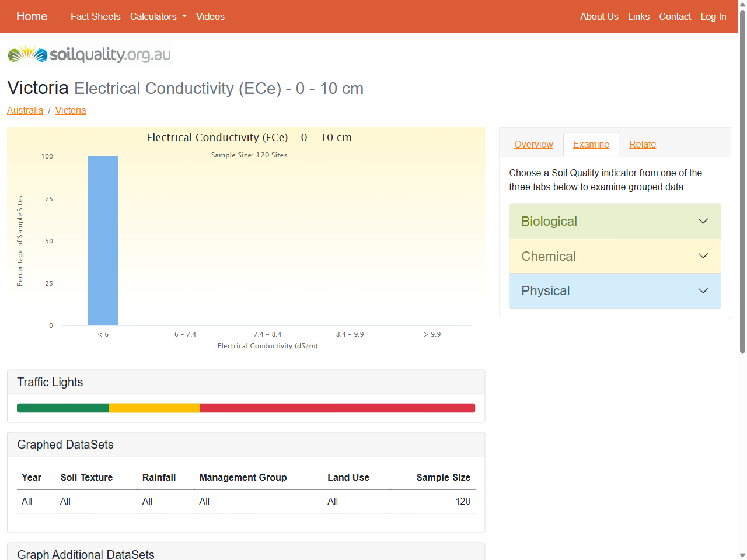Open the Fact Sheets page
Viewport: 747px width, 560px height.
(95, 16)
